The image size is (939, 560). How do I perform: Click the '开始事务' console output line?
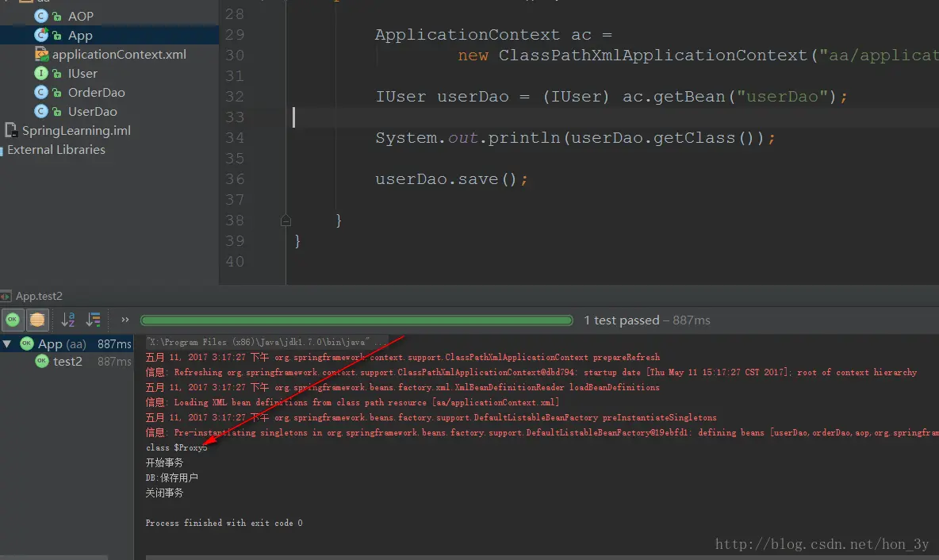pyautogui.click(x=164, y=462)
